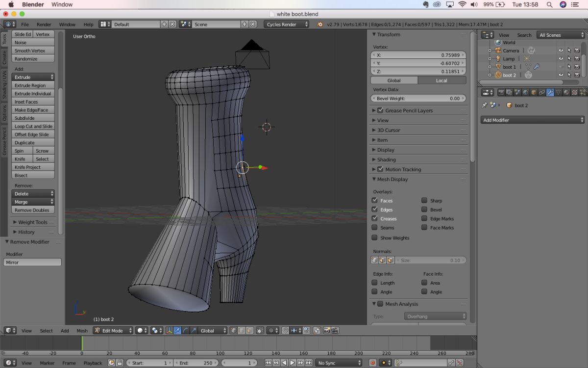Open the Constraints properties tab chain icon
The height and width of the screenshot is (368, 588).
(541, 92)
